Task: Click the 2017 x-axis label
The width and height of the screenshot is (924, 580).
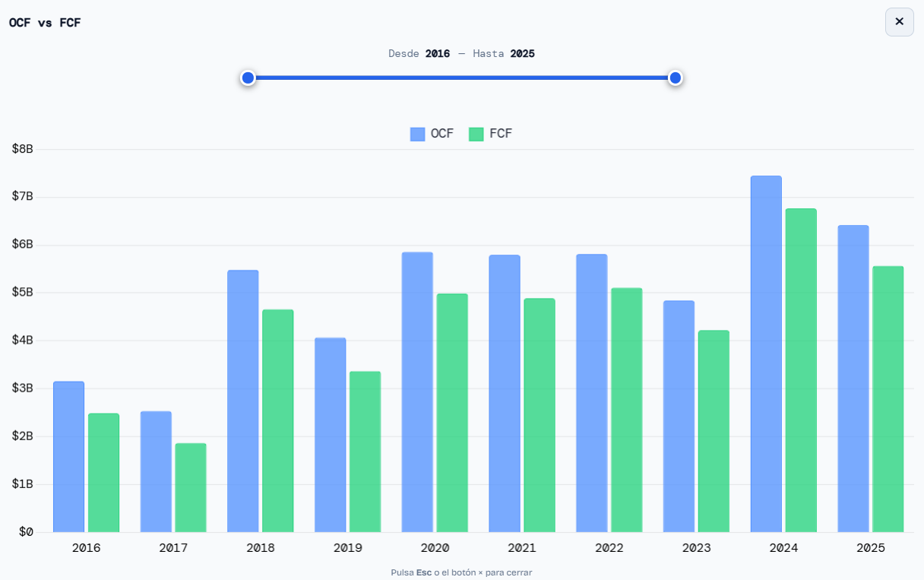Action: (x=173, y=548)
